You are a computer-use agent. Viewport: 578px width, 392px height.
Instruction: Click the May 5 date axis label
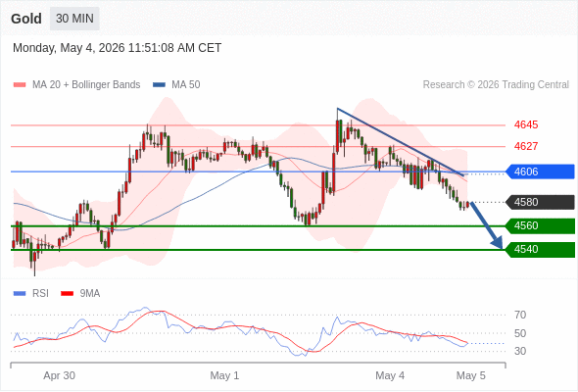[471, 375]
